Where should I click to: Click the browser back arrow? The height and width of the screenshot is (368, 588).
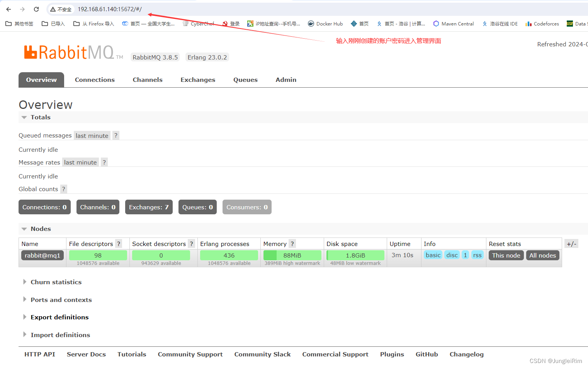coord(8,9)
